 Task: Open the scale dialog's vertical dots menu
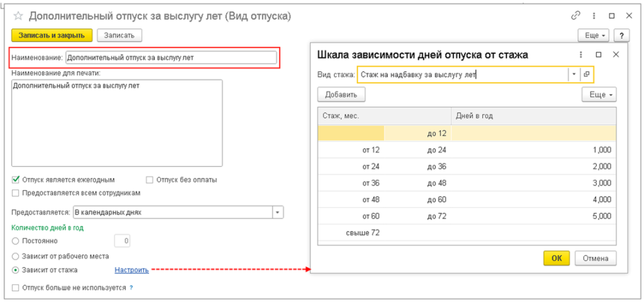(581, 55)
